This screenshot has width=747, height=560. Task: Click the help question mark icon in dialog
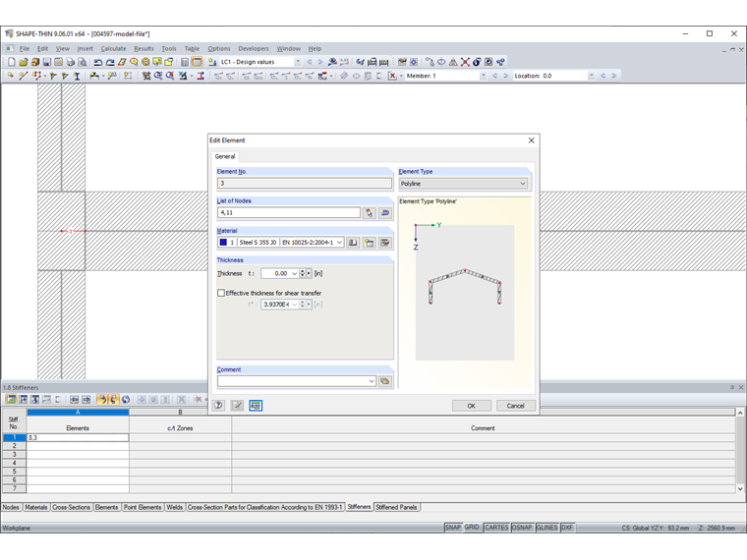218,405
